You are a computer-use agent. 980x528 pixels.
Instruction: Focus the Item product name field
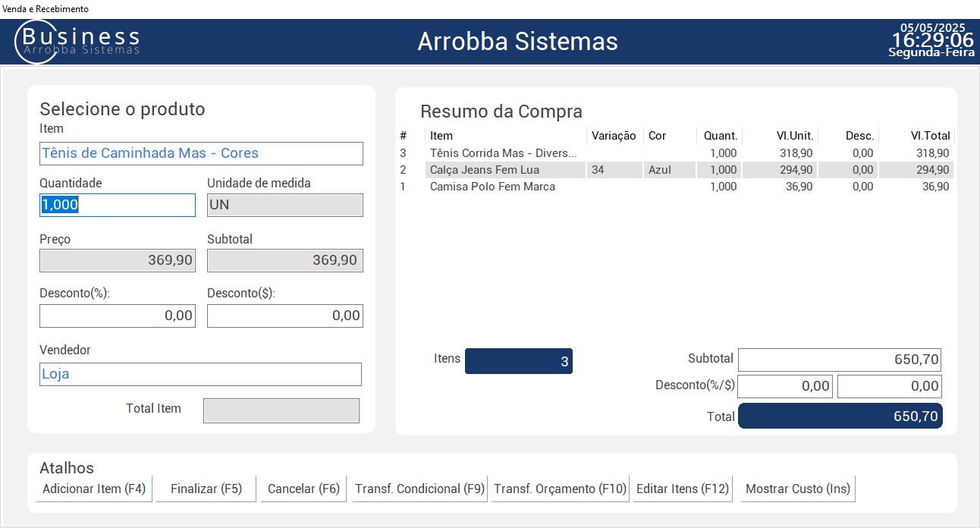coord(201,153)
